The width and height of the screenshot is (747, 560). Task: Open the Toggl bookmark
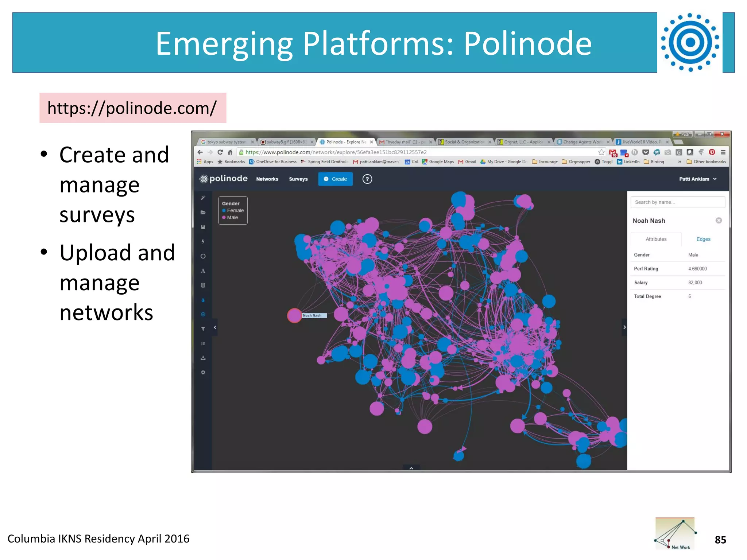pyautogui.click(x=604, y=162)
